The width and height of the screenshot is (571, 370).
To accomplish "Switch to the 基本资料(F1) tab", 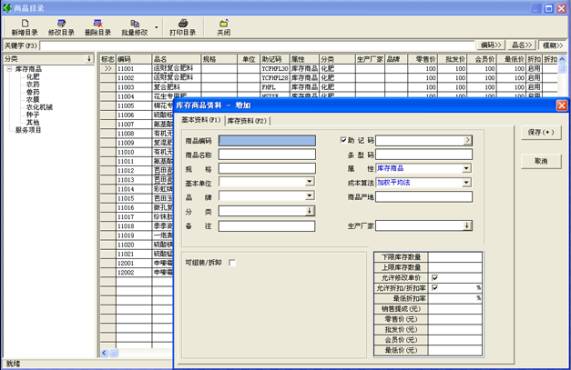I will point(201,120).
